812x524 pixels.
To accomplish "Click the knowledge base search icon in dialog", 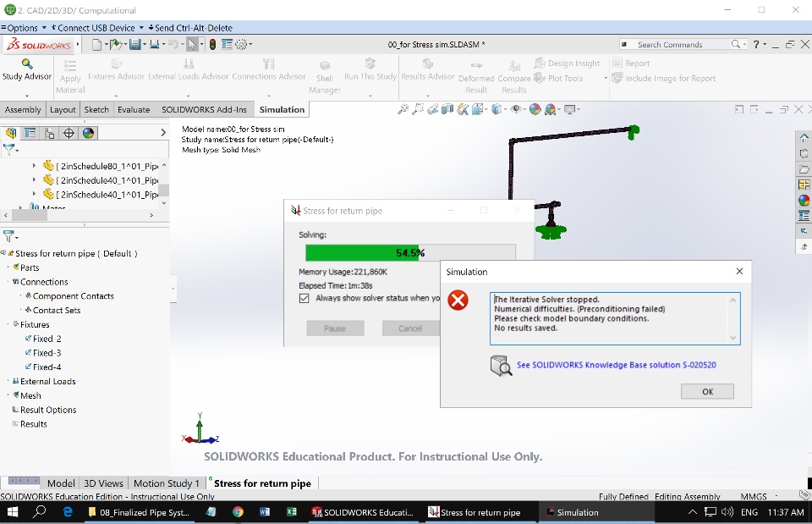I will click(501, 366).
